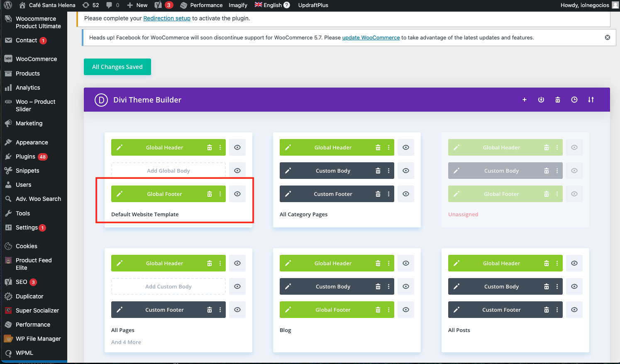Screen dimensions: 620x364
Task: Add new template with plus icon
Action: pyautogui.click(x=525, y=100)
